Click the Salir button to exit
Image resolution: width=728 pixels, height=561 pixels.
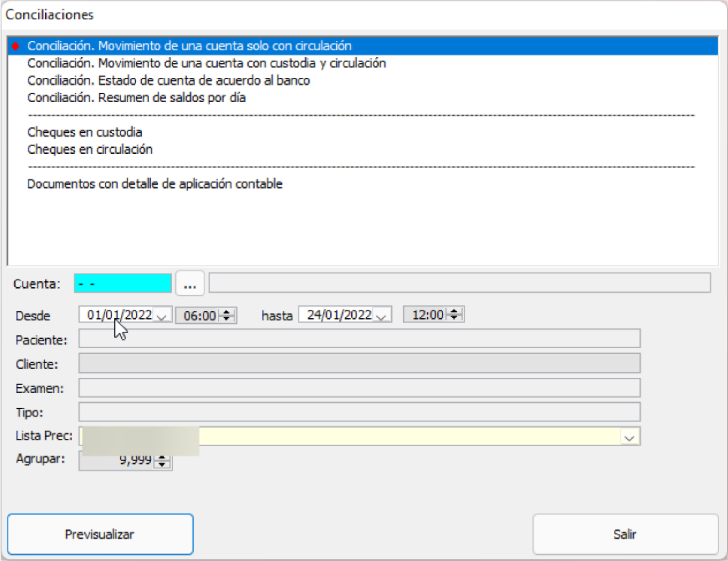(625, 534)
